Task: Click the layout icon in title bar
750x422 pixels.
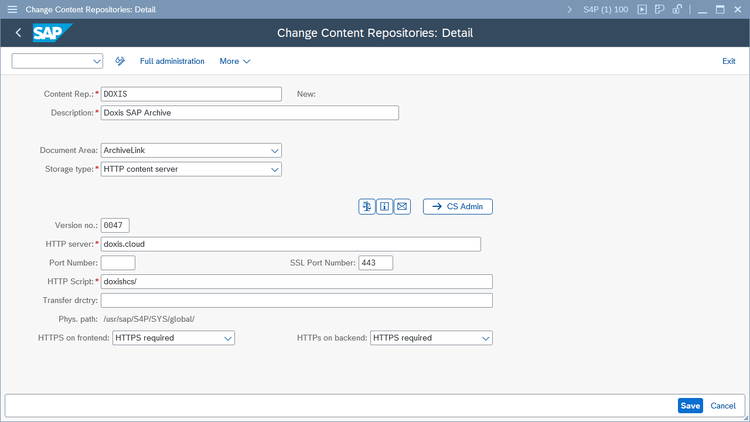Action: 660,10
